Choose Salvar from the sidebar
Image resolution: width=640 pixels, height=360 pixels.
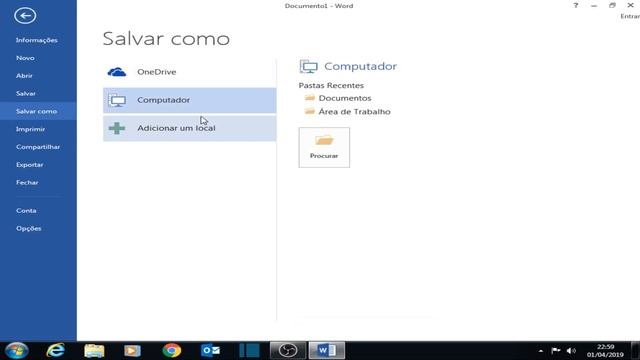click(x=26, y=93)
